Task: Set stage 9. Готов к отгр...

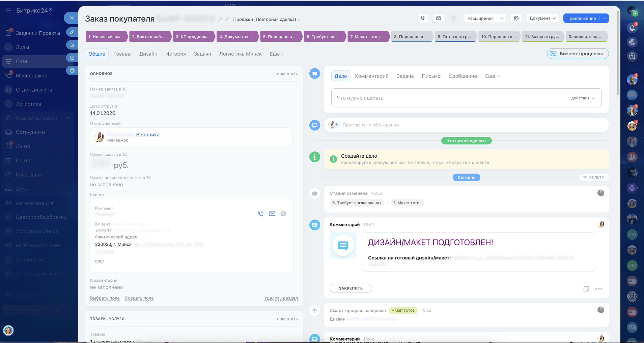Action: (x=455, y=36)
